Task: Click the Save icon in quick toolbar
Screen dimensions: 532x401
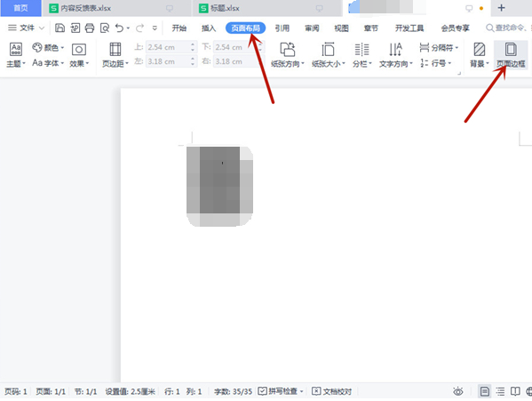Action: click(x=60, y=28)
